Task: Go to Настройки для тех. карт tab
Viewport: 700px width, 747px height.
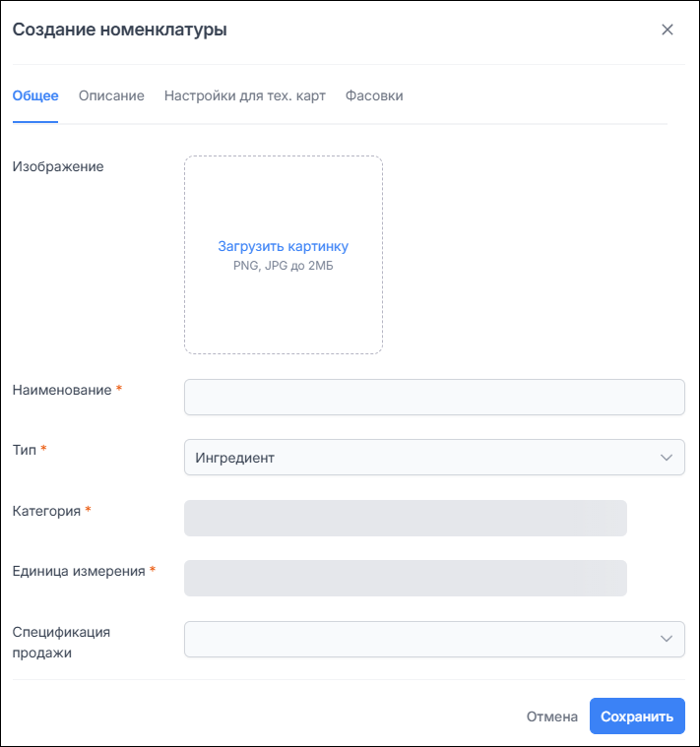Action: pyautogui.click(x=245, y=95)
